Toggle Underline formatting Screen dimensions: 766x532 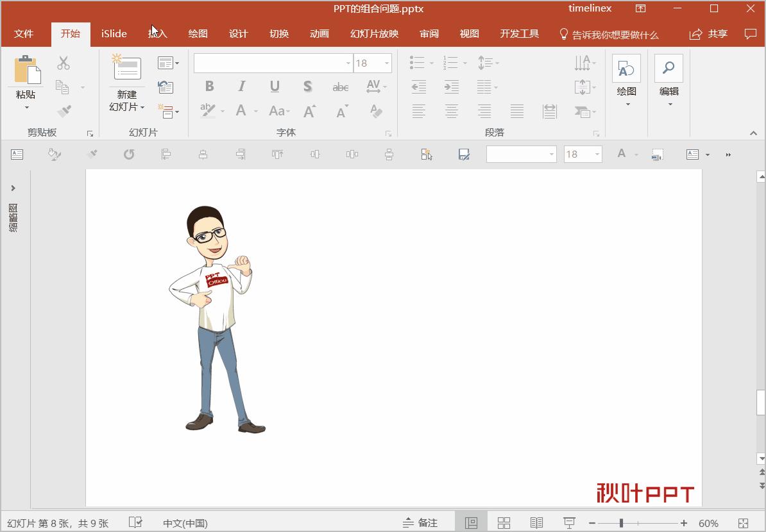(275, 87)
